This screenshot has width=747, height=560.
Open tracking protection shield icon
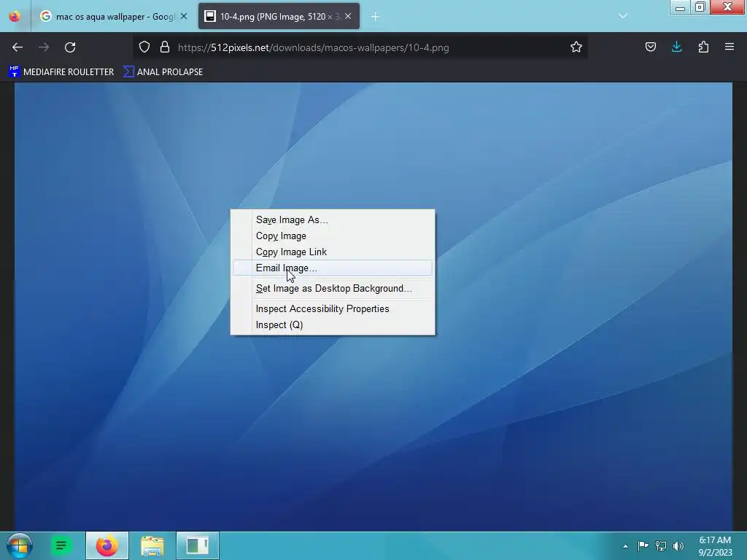click(x=144, y=47)
